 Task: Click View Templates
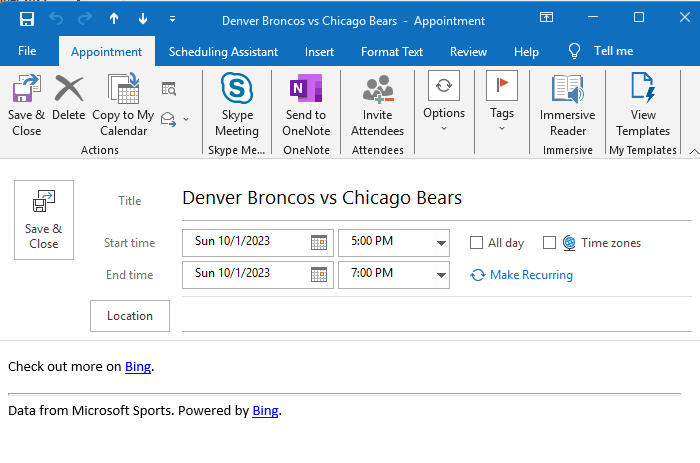643,106
